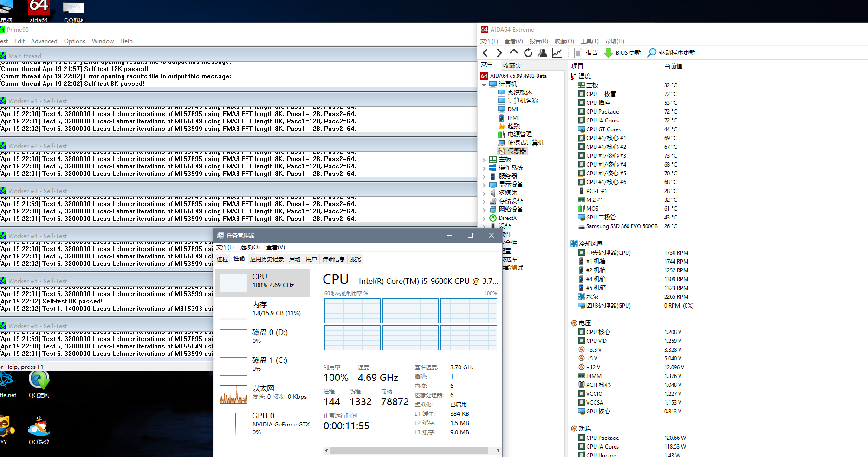Screen dimensions: 868x457
Task: Open the line graph icon in AIDA64 toolbar
Action: pos(557,53)
